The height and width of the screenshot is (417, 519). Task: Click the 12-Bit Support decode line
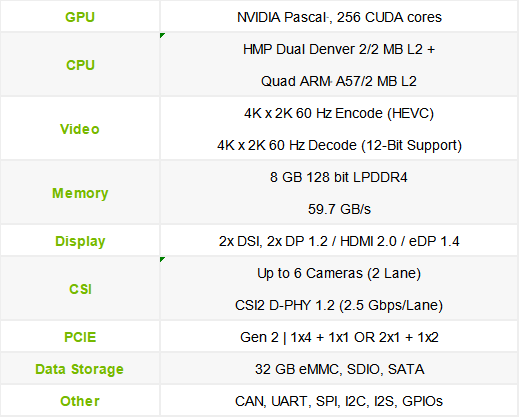(339, 145)
